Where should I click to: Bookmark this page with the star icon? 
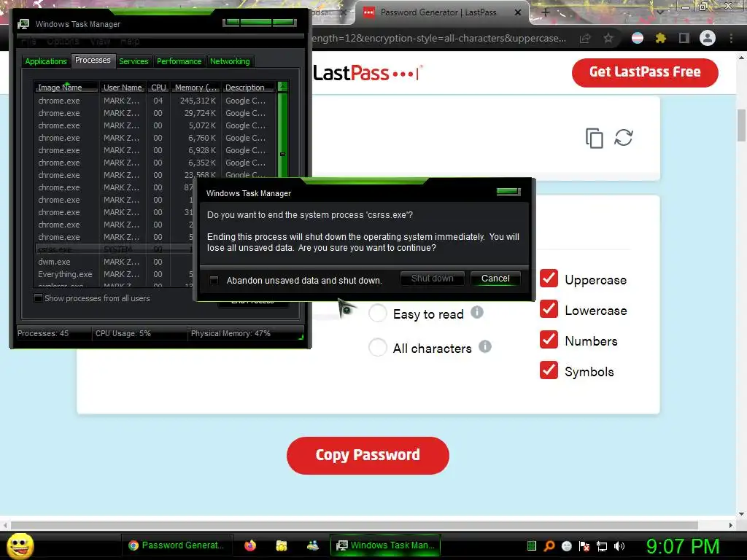click(608, 38)
